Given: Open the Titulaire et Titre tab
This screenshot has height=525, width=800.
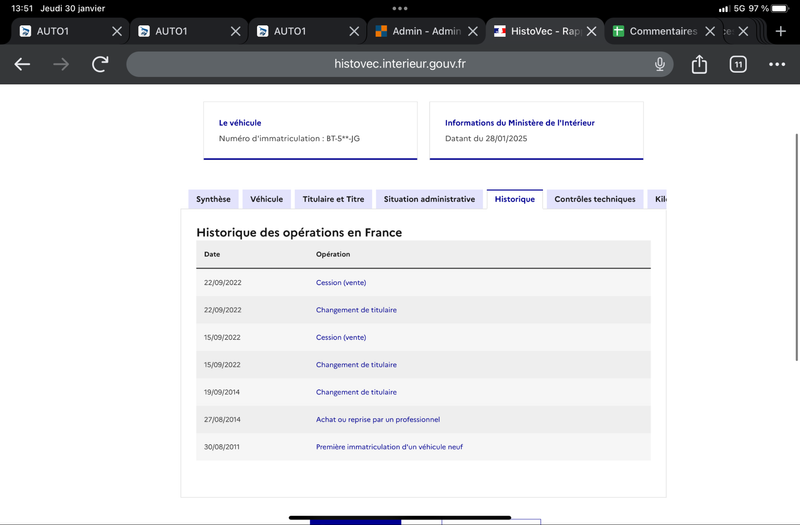Looking at the screenshot, I should pos(333,199).
